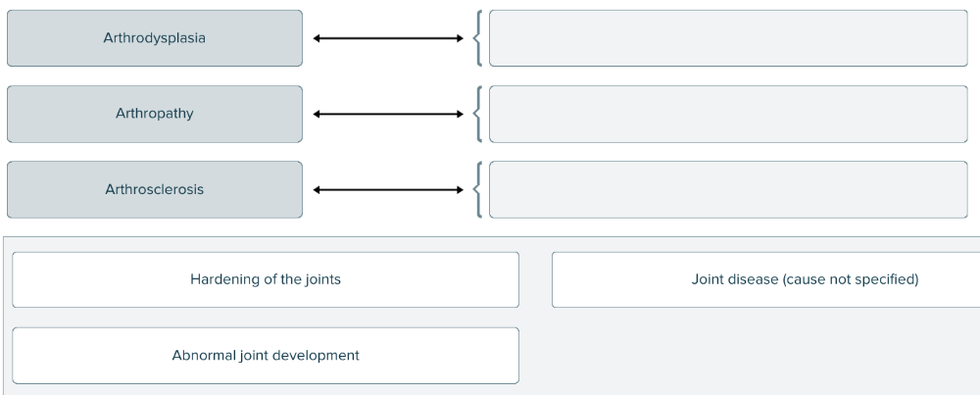Click left arrowhead beside Arthrodysplasia
980x395 pixels.
pos(318,38)
